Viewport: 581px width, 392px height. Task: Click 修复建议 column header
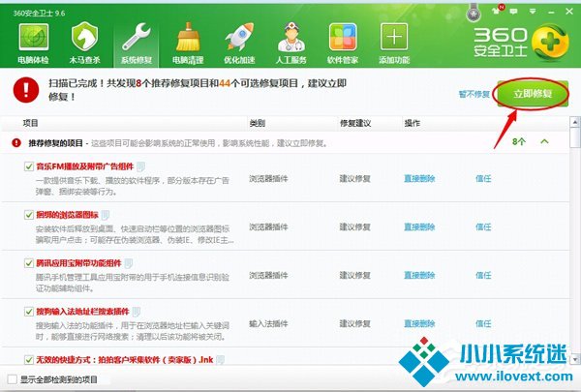pyautogui.click(x=355, y=123)
